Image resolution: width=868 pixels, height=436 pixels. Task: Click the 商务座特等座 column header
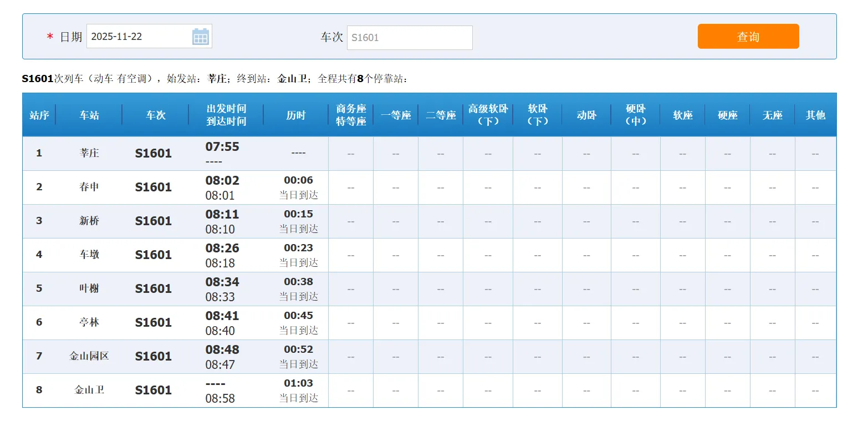[x=351, y=115]
